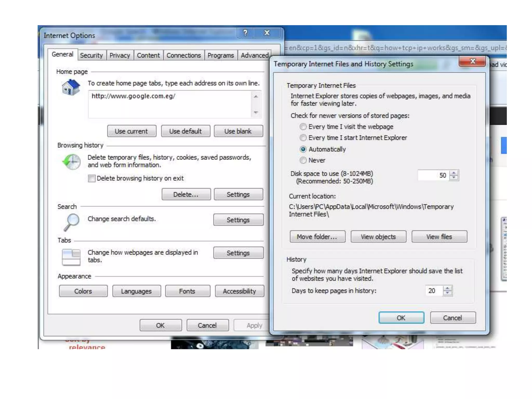Open the Privacy tab
The image size is (532, 399).
[x=119, y=55]
